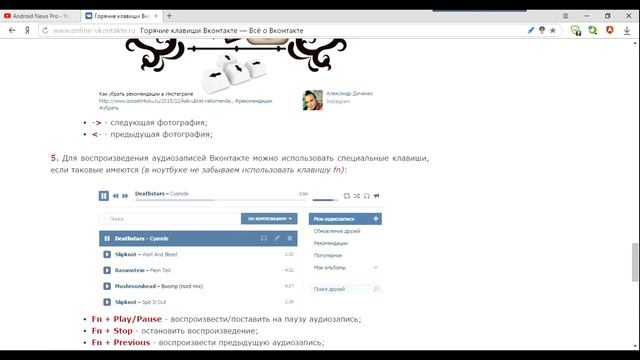640x360 pixels.
Task: Click the next track button
Action: pyautogui.click(x=125, y=196)
